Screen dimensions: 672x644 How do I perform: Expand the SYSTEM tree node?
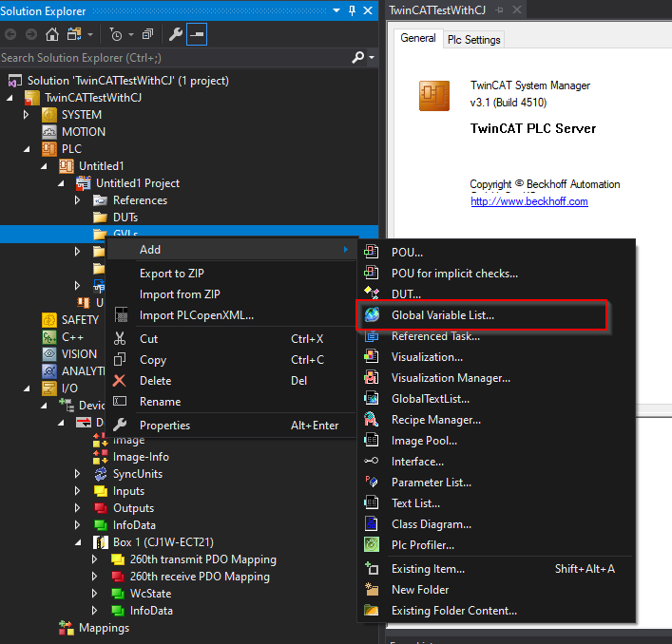point(27,115)
